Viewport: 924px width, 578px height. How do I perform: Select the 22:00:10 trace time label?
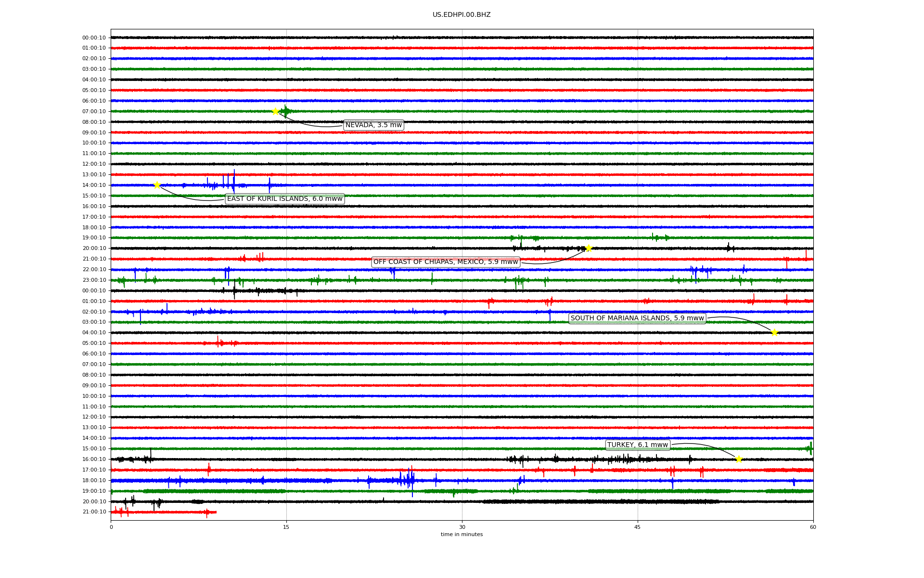click(x=94, y=270)
